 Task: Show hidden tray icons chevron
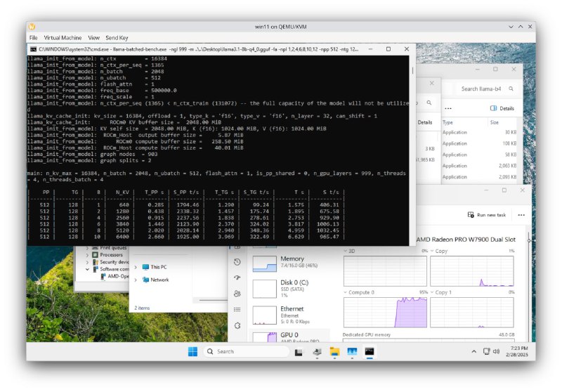click(473, 351)
